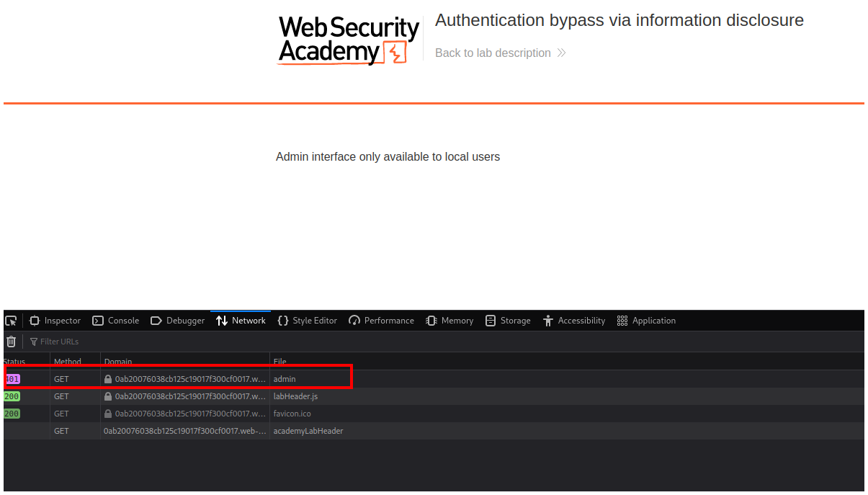Switch to the Console tab

tap(115, 321)
